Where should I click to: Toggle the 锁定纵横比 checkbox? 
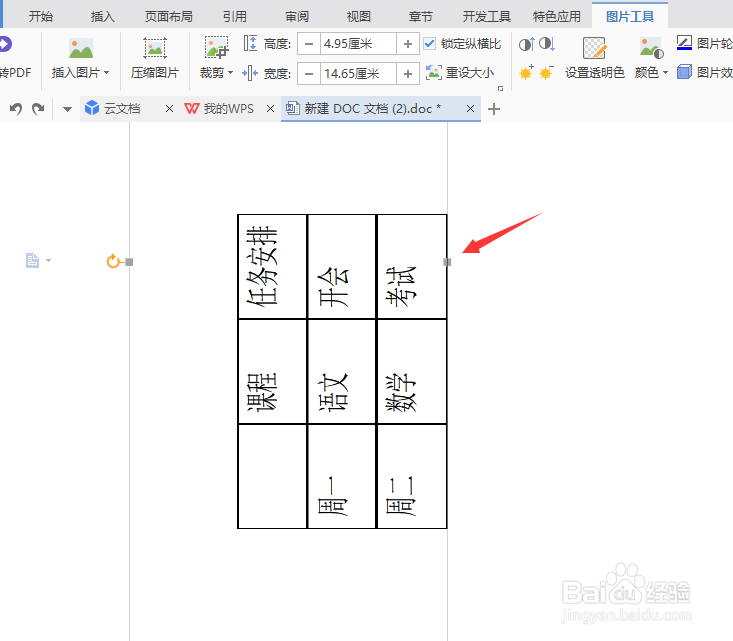429,44
